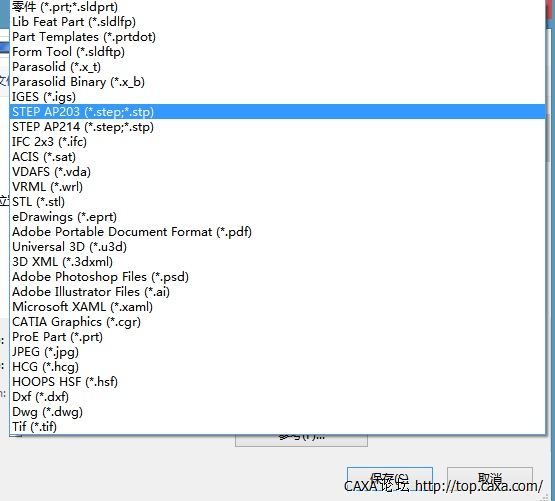Choose CATIA Graphics (*.cgr) format

[x=278, y=322]
